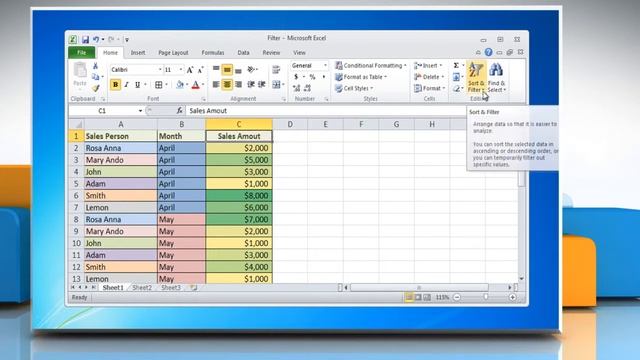
Task: Switch to the Insert ribbon tab
Action: tap(138, 53)
